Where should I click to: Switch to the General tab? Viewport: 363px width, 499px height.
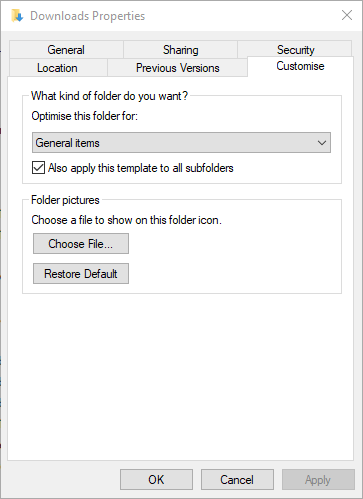66,50
